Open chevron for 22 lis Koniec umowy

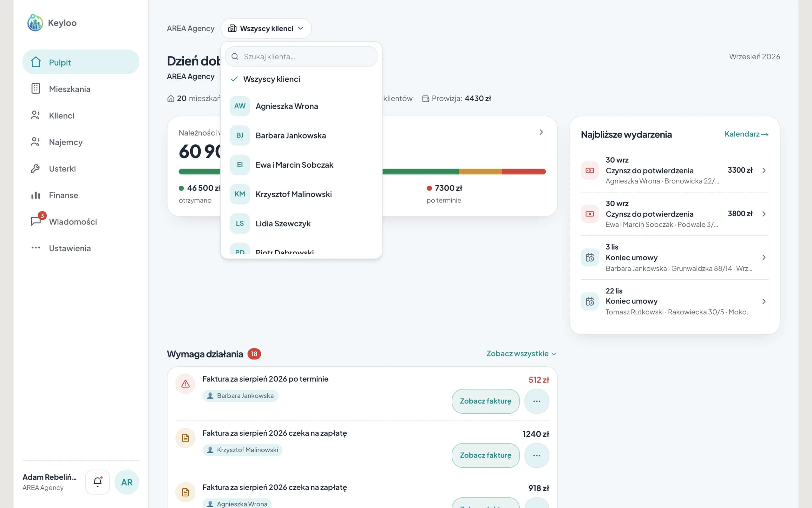click(x=764, y=301)
